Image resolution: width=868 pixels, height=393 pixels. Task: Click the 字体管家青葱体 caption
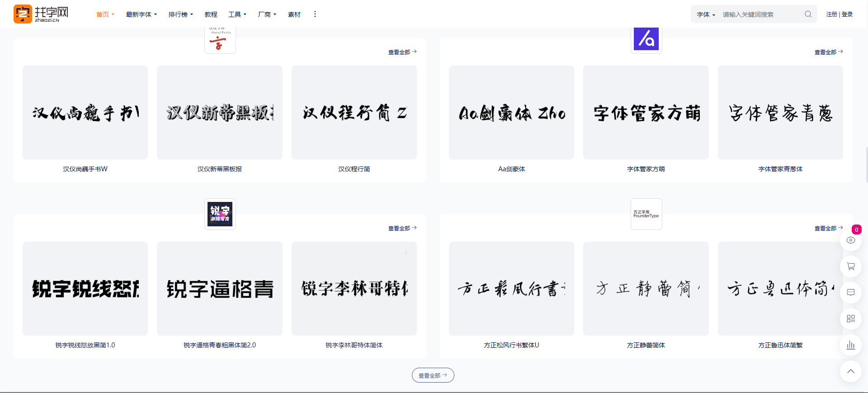(781, 169)
